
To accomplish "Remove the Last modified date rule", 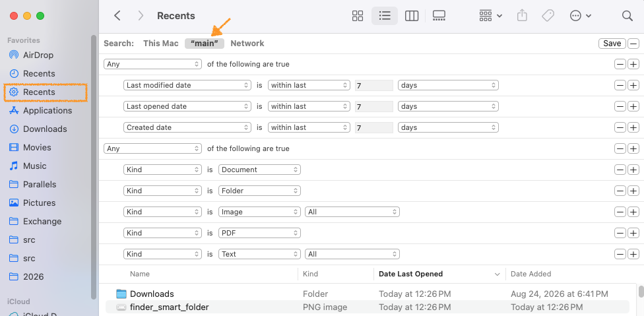I will point(620,85).
